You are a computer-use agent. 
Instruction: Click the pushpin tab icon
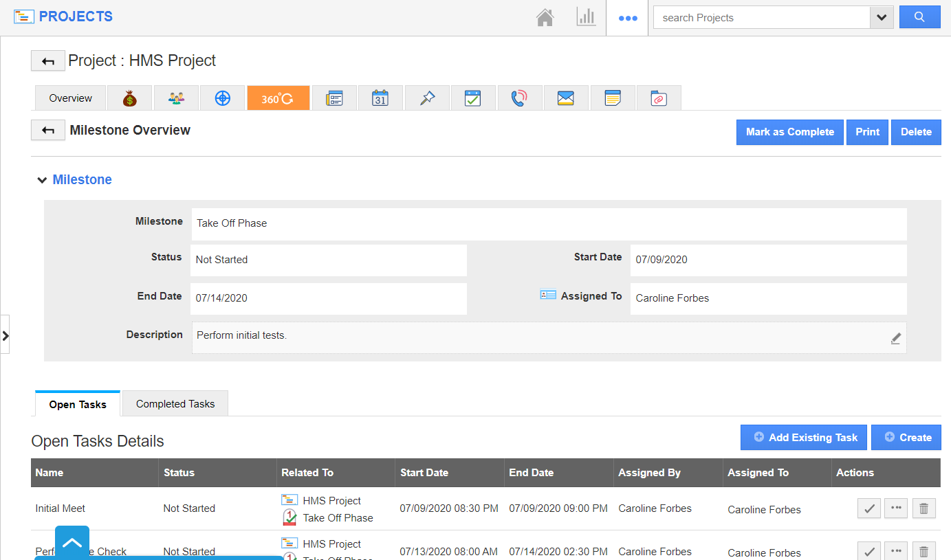[x=427, y=98]
